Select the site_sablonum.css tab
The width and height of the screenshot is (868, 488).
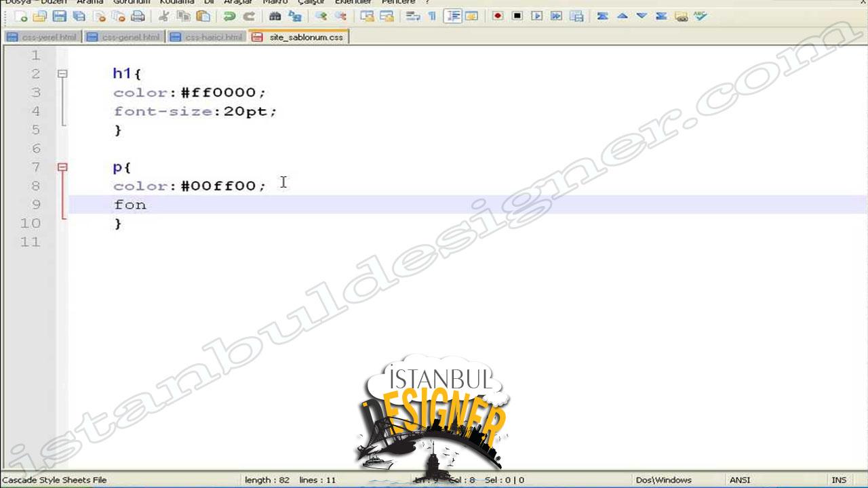tap(298, 37)
